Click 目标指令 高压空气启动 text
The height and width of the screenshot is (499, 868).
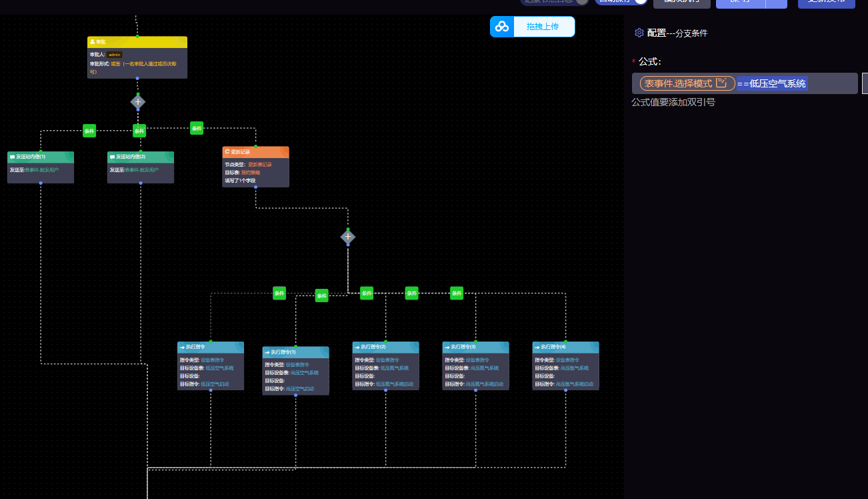click(x=289, y=388)
